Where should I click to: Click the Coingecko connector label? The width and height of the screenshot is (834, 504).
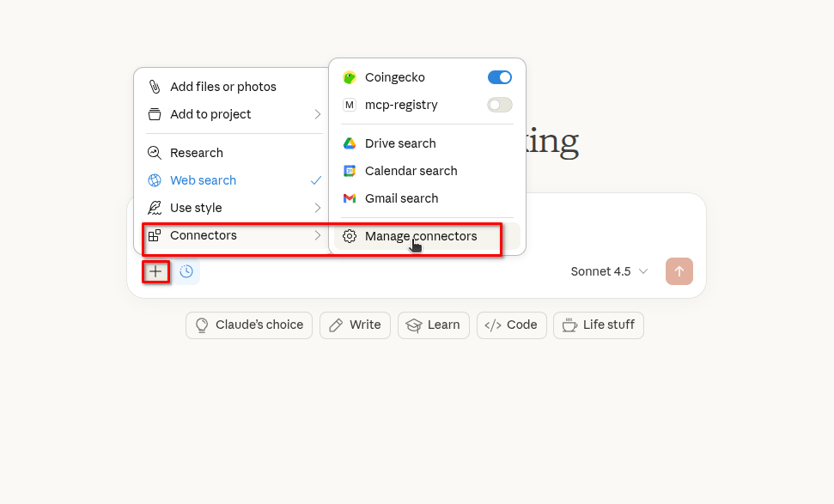(x=394, y=77)
